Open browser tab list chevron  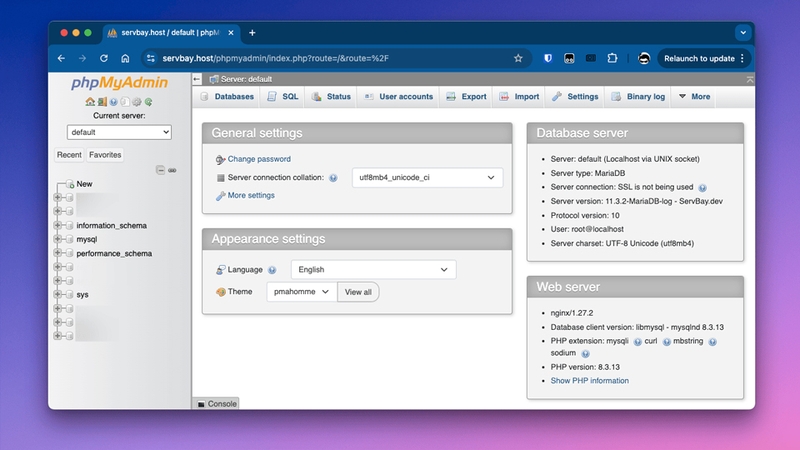click(x=743, y=33)
